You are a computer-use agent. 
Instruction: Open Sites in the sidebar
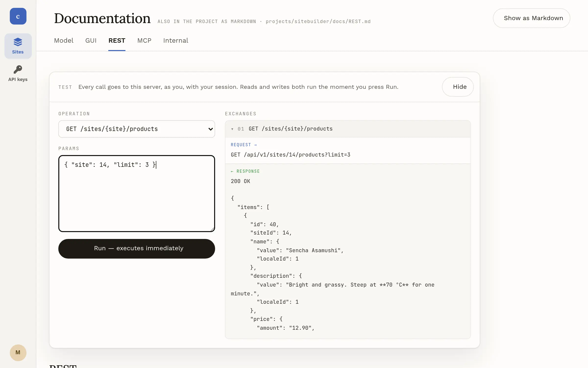click(18, 46)
